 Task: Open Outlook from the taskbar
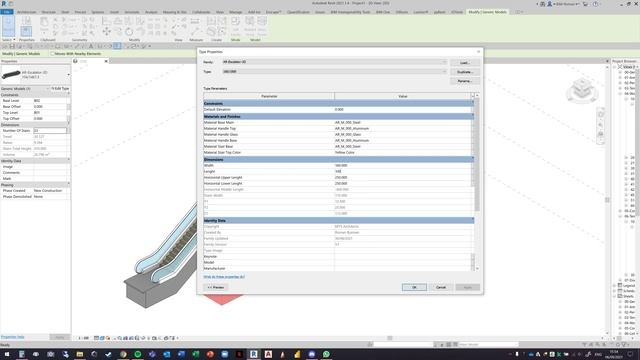click(167, 354)
